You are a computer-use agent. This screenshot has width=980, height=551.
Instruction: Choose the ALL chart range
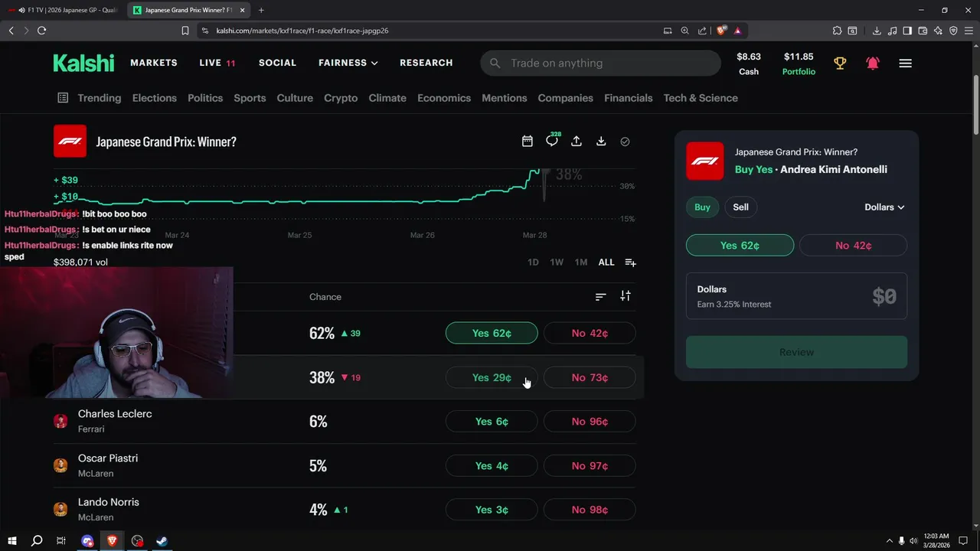click(606, 262)
